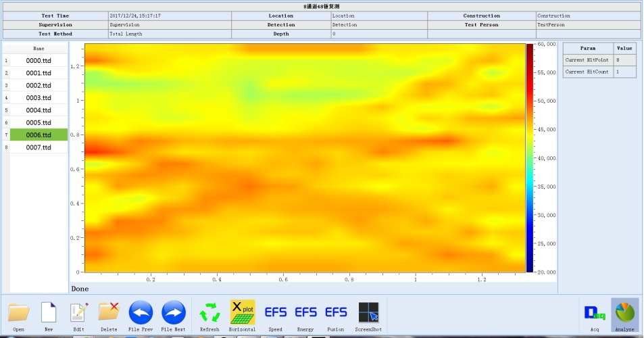Image resolution: width=644 pixels, height=338 pixels.
Task: Click the Test Person value field
Action: click(587, 24)
